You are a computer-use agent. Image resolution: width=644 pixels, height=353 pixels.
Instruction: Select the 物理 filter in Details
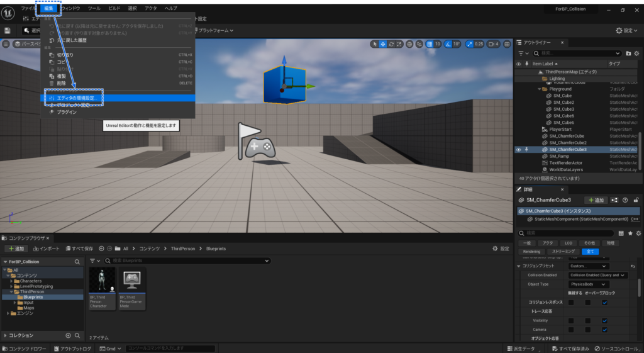pyautogui.click(x=610, y=243)
